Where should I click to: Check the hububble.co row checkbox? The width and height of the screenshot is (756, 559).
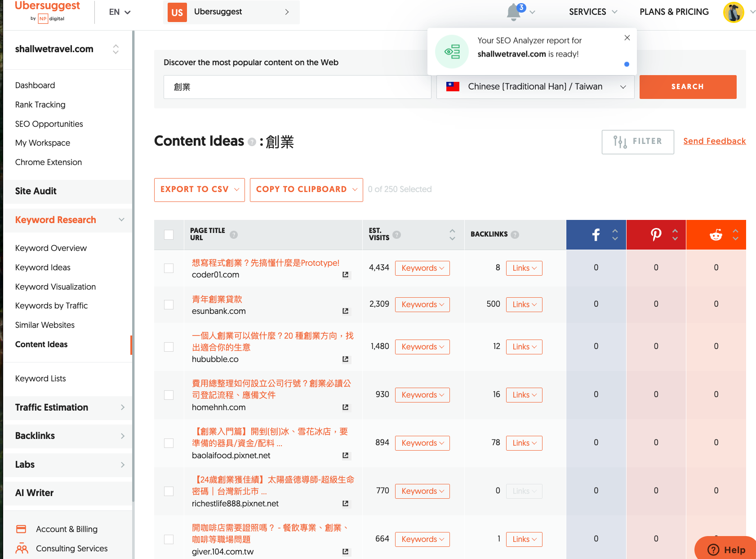coord(169,347)
